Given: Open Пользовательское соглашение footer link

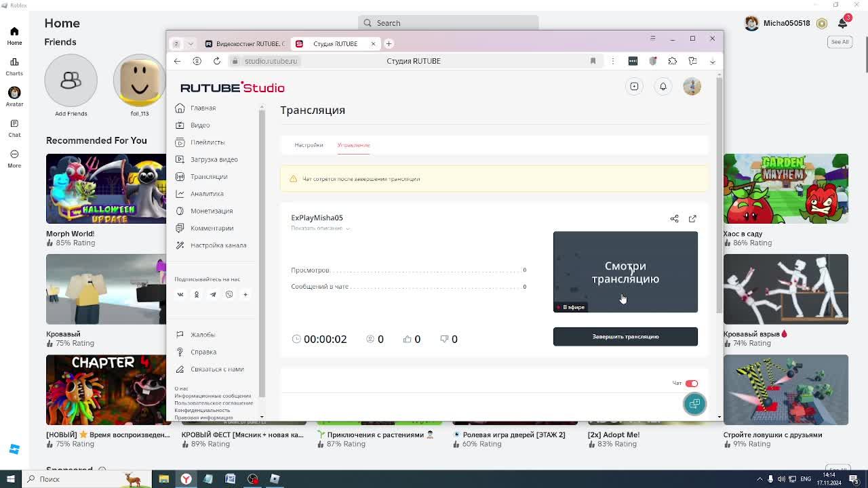Looking at the screenshot, I should click(214, 403).
